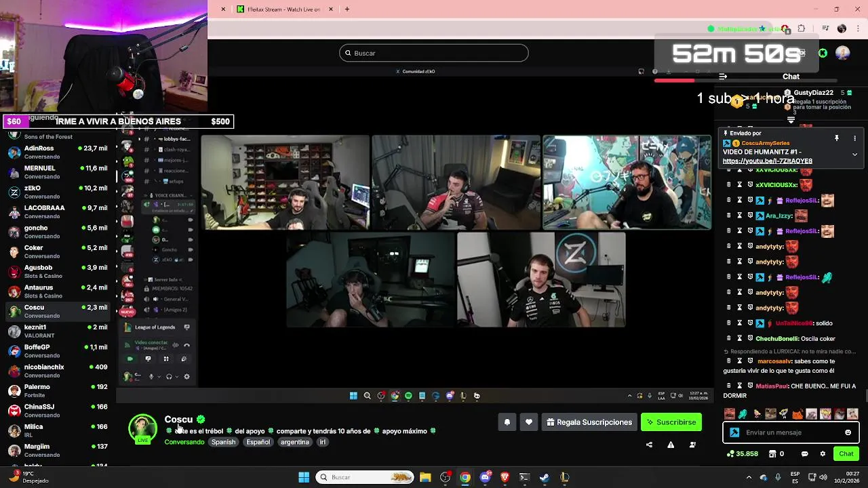Image resolution: width=868 pixels, height=488 pixels.
Task: Open File Explorer from taskbar
Action: pyautogui.click(x=425, y=477)
